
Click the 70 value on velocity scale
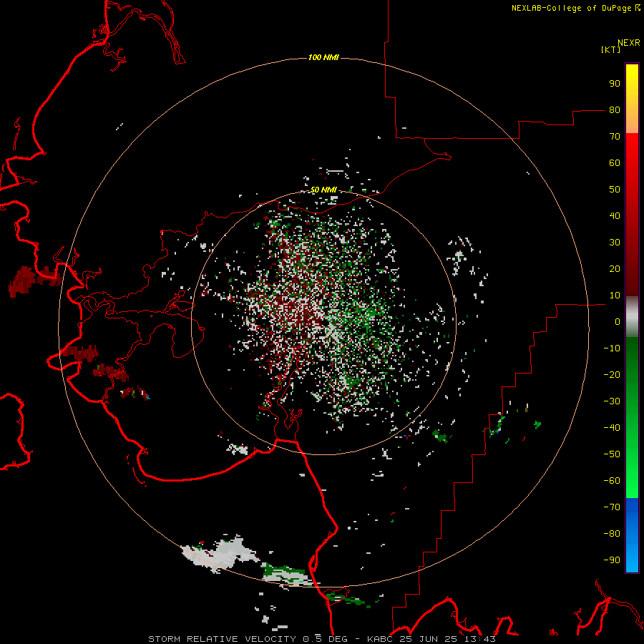(615, 137)
